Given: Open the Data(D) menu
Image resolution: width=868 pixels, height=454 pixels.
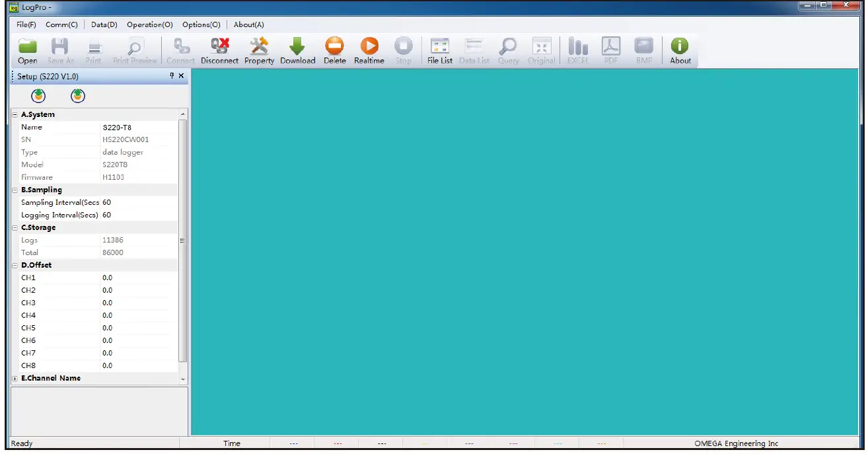Looking at the screenshot, I should (x=104, y=24).
